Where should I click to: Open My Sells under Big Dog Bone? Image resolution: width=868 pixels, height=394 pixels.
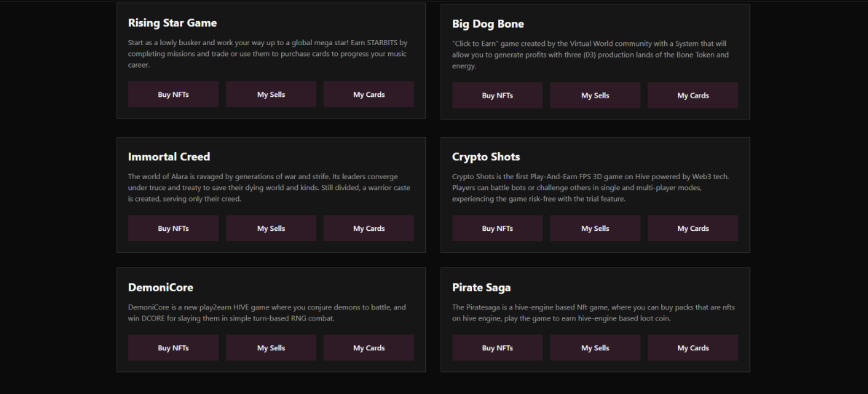tap(595, 95)
